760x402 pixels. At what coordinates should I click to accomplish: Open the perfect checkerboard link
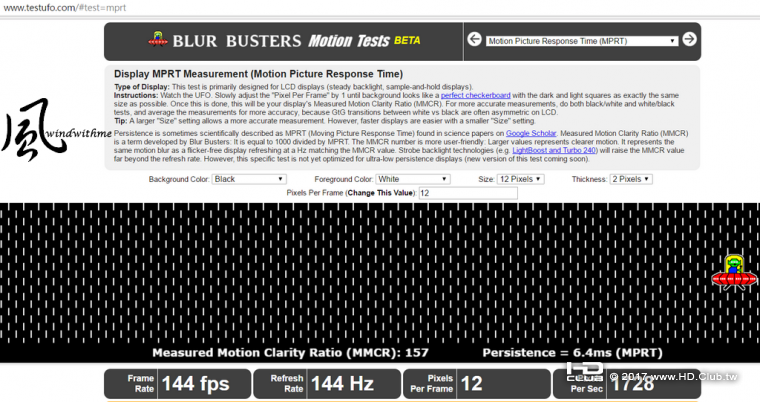475,95
